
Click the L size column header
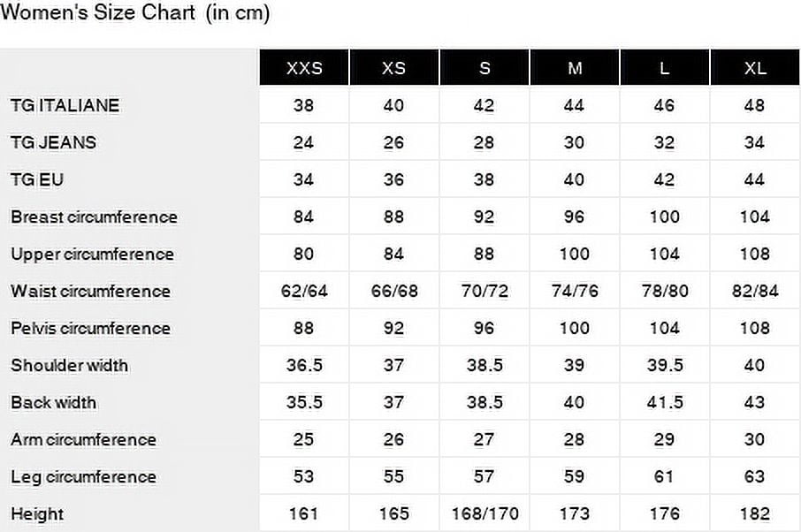tap(665, 68)
